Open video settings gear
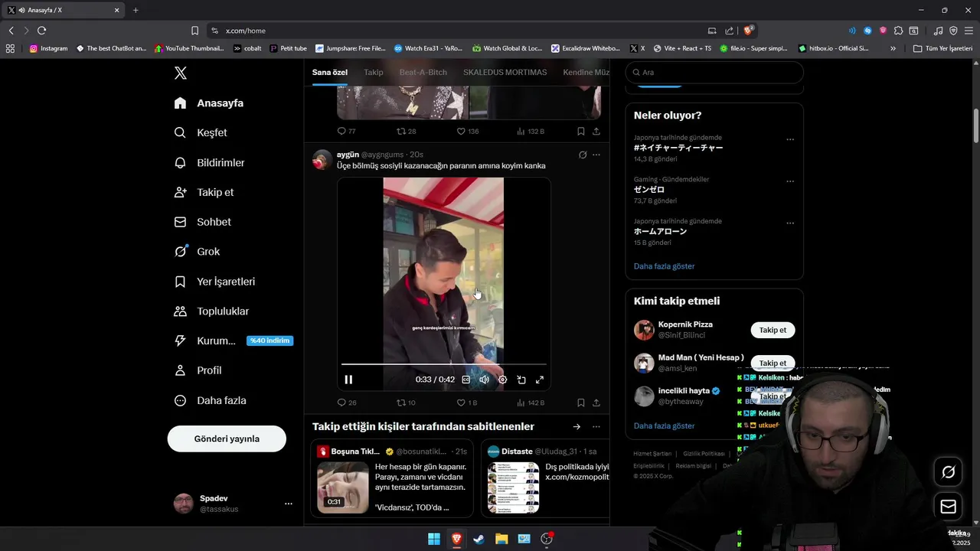 (503, 380)
